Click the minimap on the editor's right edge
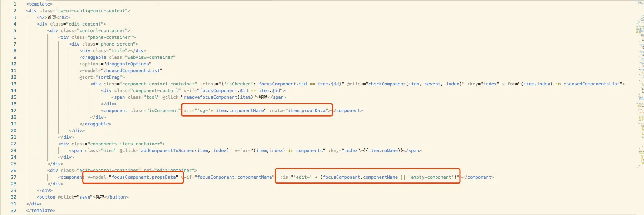This screenshot has height=215, width=644. coord(640,85)
